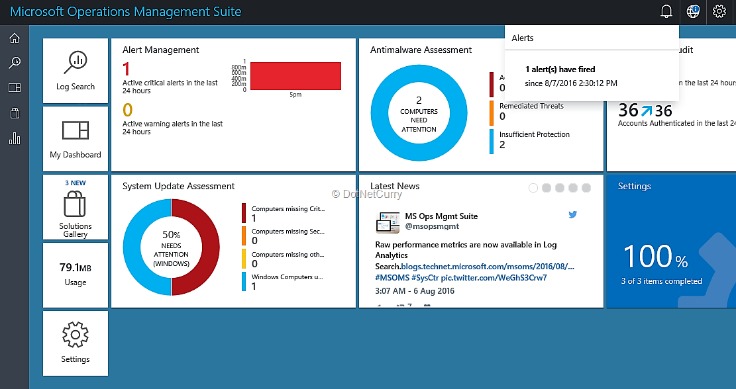Select the first Latest News page dot
Viewport: 736px width, 389px height.
click(533, 188)
